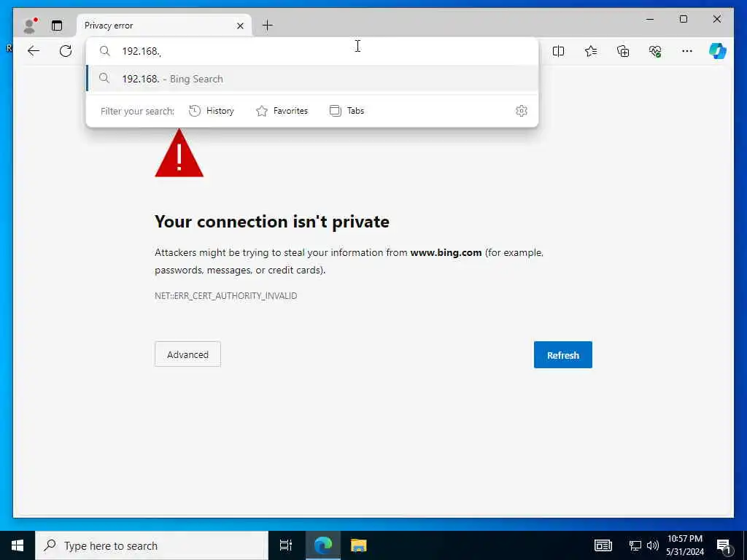The height and width of the screenshot is (560, 747).
Task: Minimize the Edge window
Action: (x=650, y=19)
